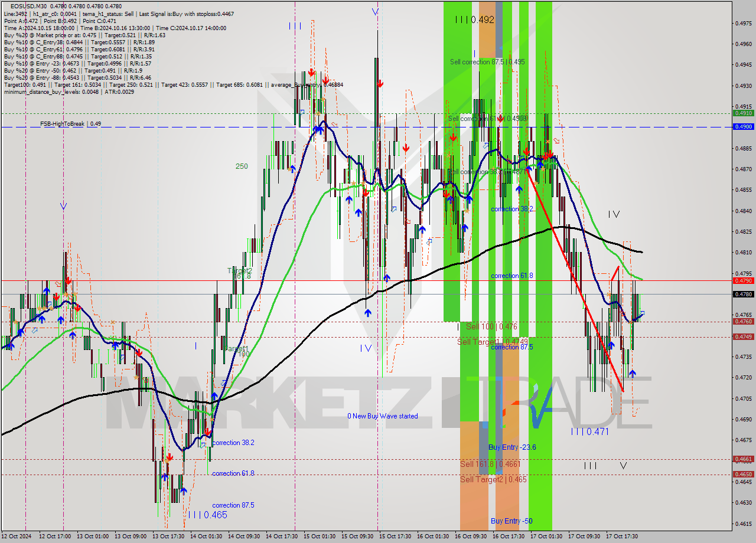Viewport: 756px width, 543px height.
Task: Select the Target1 label on the chart
Action: (237, 349)
